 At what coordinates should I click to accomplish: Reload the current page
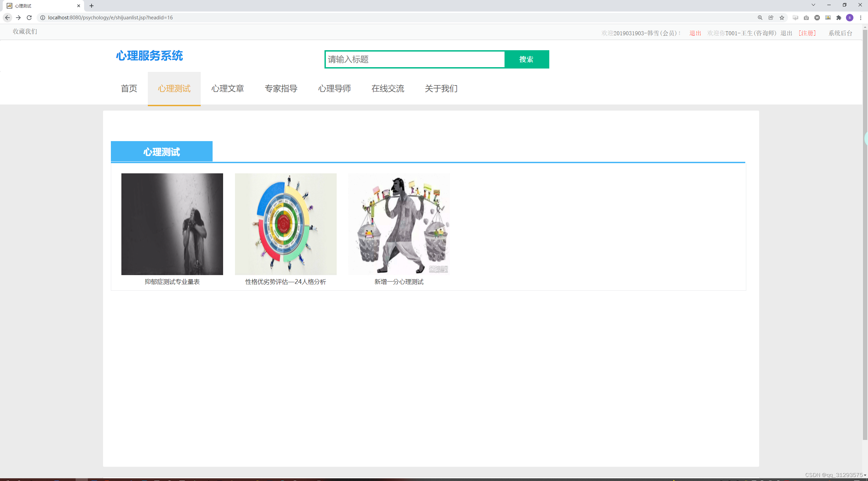click(29, 18)
